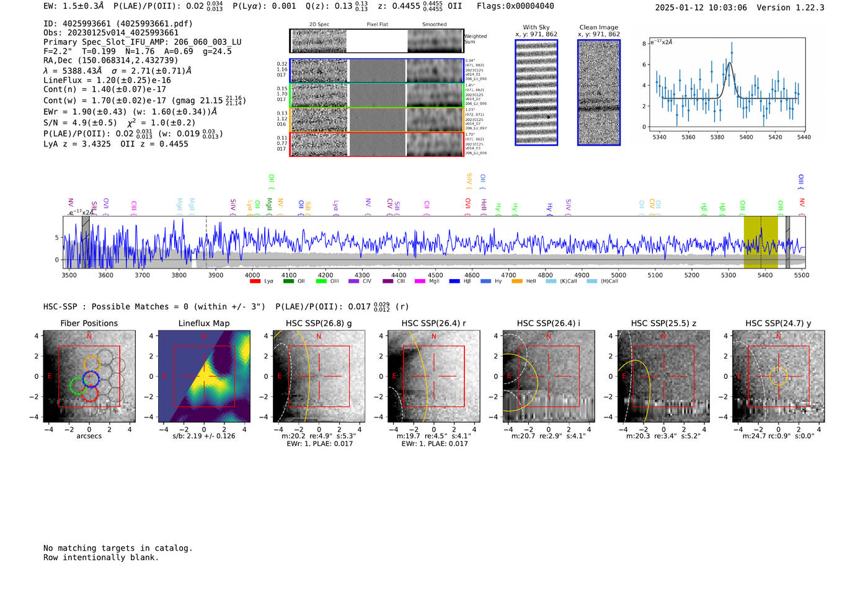Click the Primary Spec_Slot_IFU_AMP line
Screen dimensions: 868x591
(143, 42)
